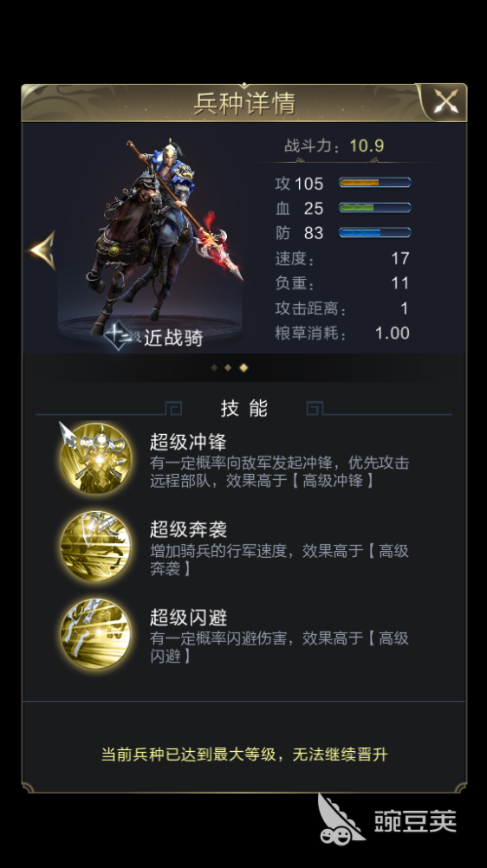
Task: Close the 兵种详情 panel
Action: pos(445,102)
